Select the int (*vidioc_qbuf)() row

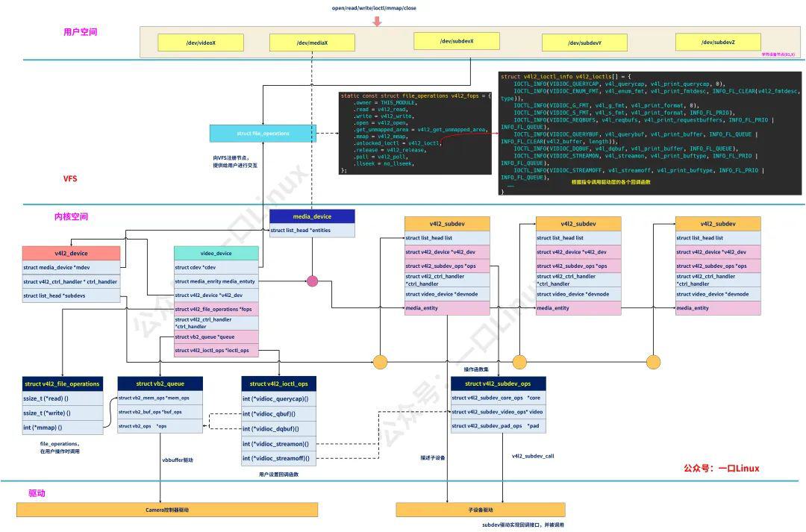pos(278,414)
